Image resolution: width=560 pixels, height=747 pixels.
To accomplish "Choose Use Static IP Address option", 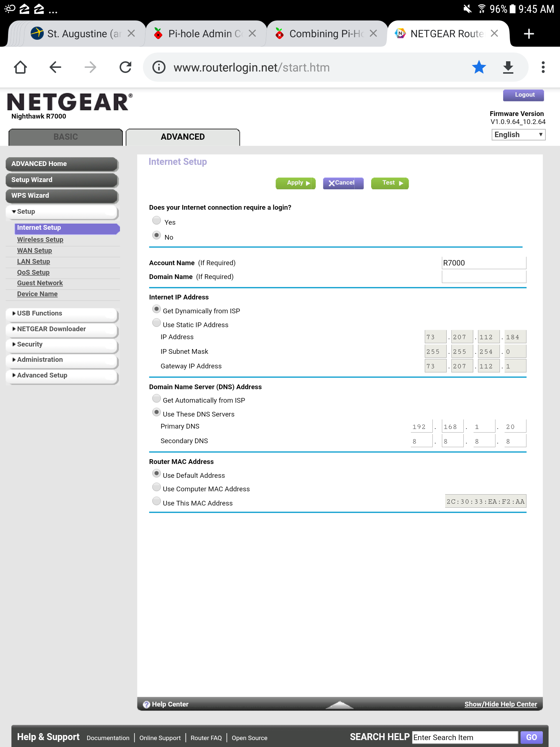I will click(157, 323).
